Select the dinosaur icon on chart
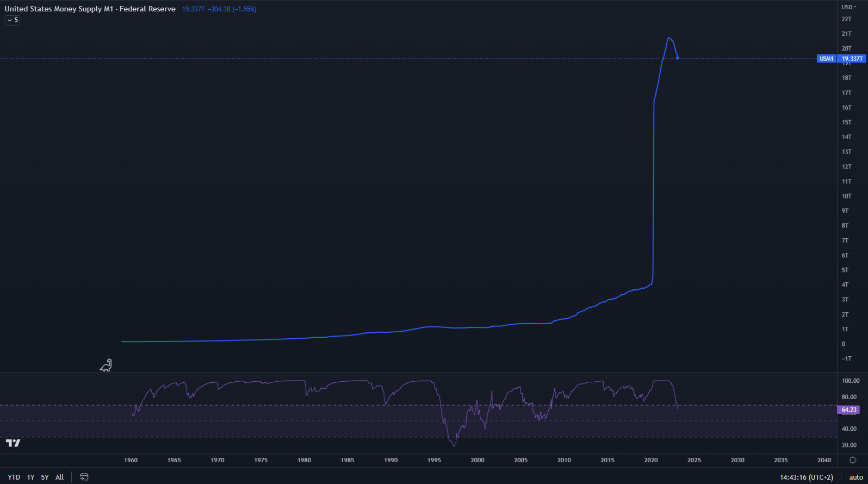Image resolution: width=868 pixels, height=484 pixels. pyautogui.click(x=106, y=365)
